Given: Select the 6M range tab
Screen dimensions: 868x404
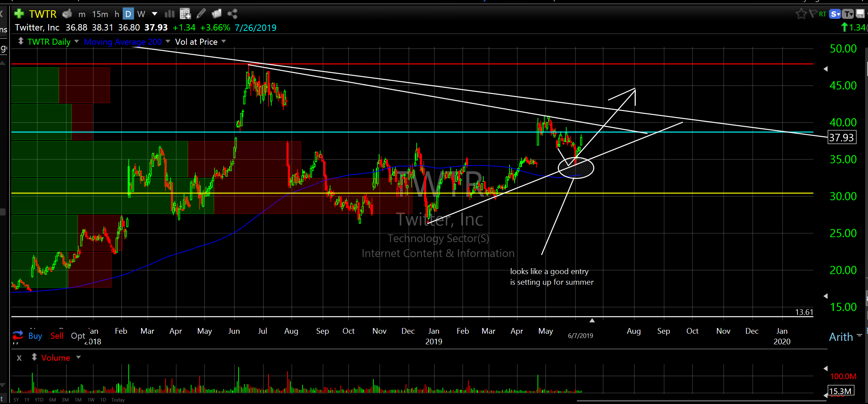Looking at the screenshot, I should [x=52, y=400].
